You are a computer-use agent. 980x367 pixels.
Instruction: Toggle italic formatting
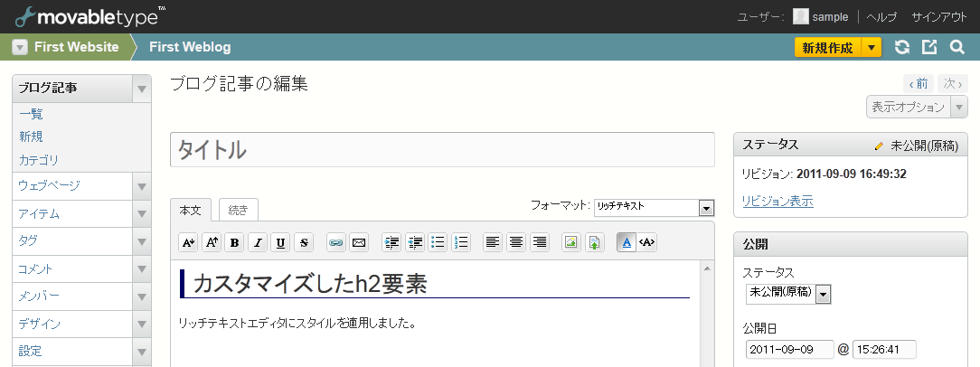click(258, 242)
